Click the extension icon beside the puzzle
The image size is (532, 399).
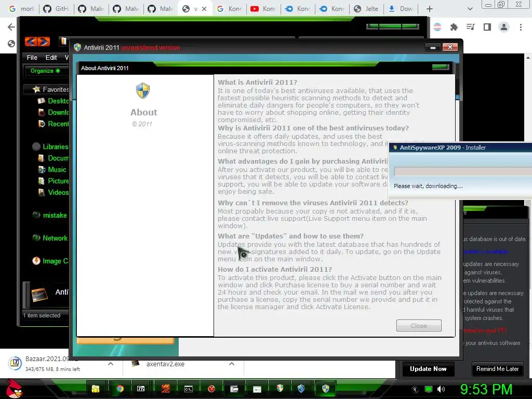(437, 27)
